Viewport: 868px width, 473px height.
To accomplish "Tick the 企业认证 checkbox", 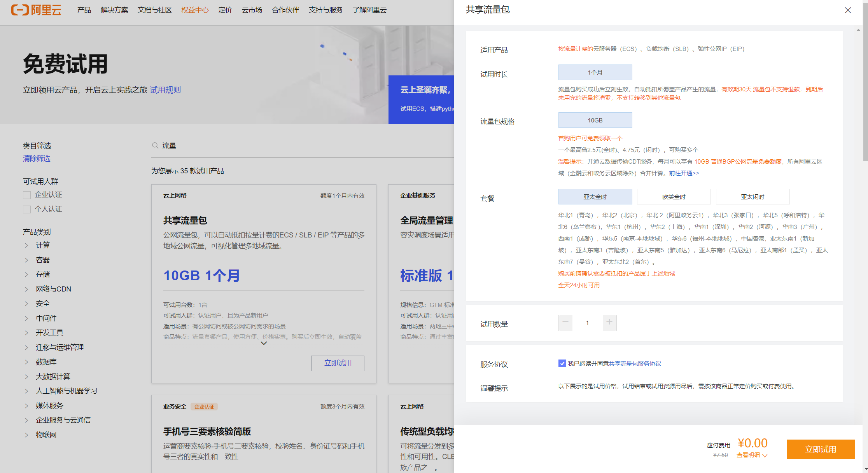I will click(27, 195).
